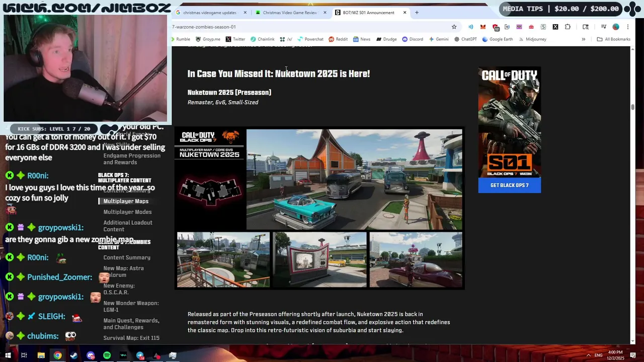Open the ChatGPT bookmark

(x=465, y=39)
